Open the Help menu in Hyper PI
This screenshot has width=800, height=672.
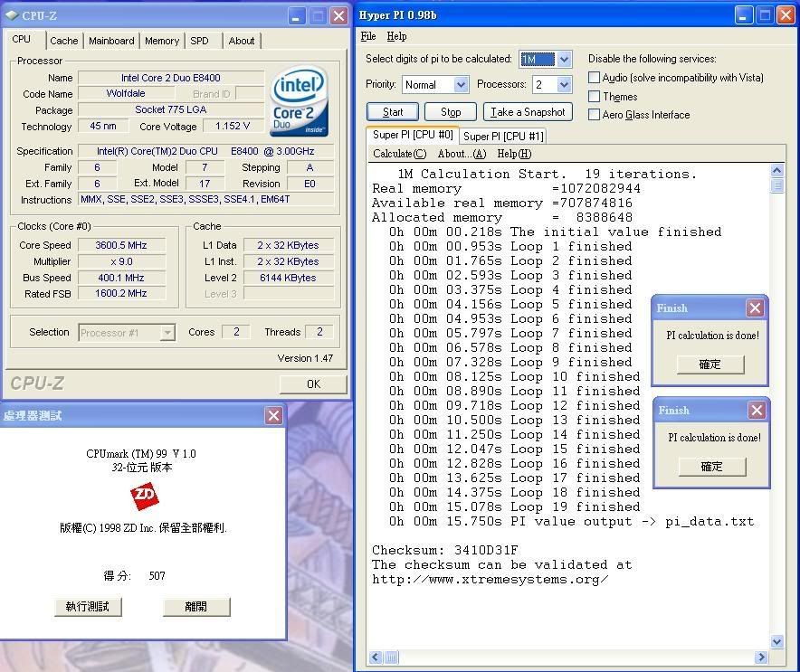pyautogui.click(x=396, y=36)
